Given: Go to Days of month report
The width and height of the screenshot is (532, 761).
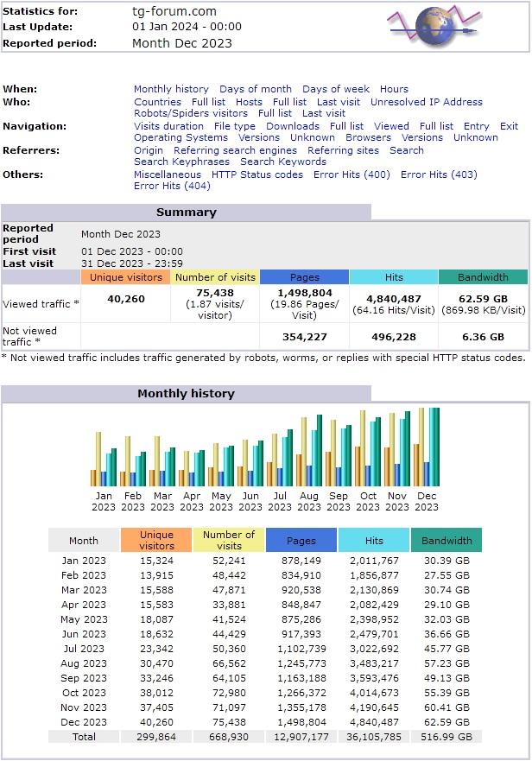Looking at the screenshot, I should pyautogui.click(x=255, y=89).
